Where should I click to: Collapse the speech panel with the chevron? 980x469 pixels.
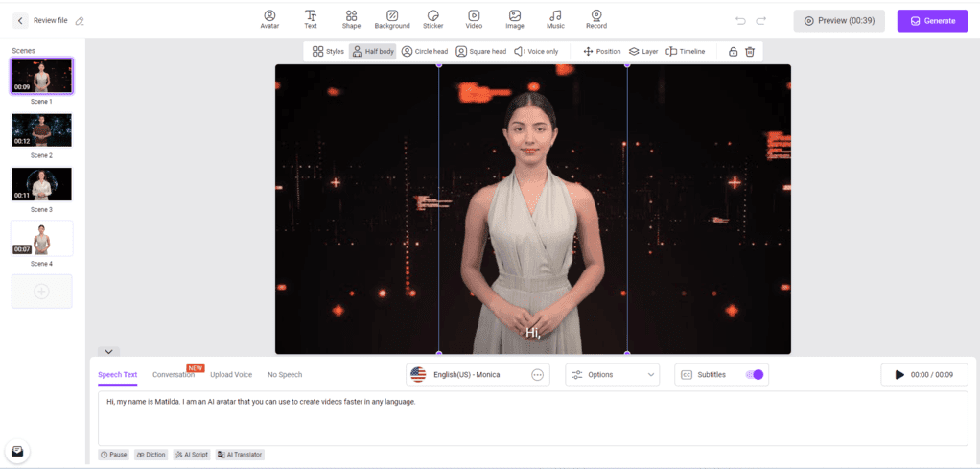coord(108,352)
